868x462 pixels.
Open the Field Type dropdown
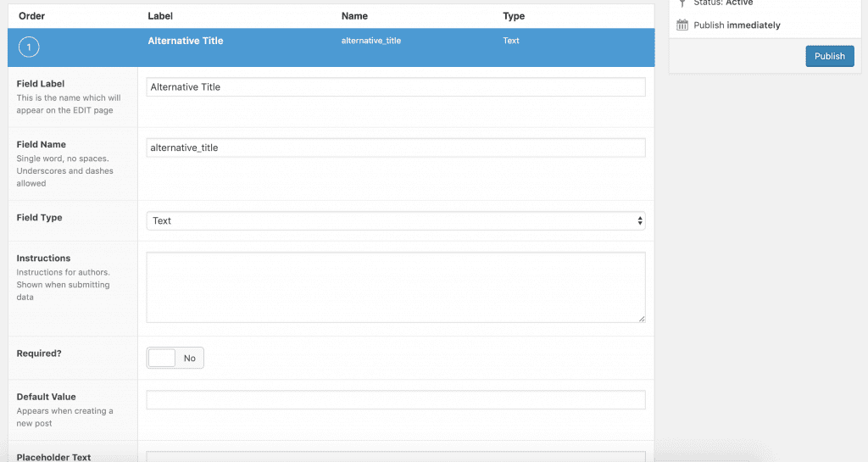tap(395, 220)
